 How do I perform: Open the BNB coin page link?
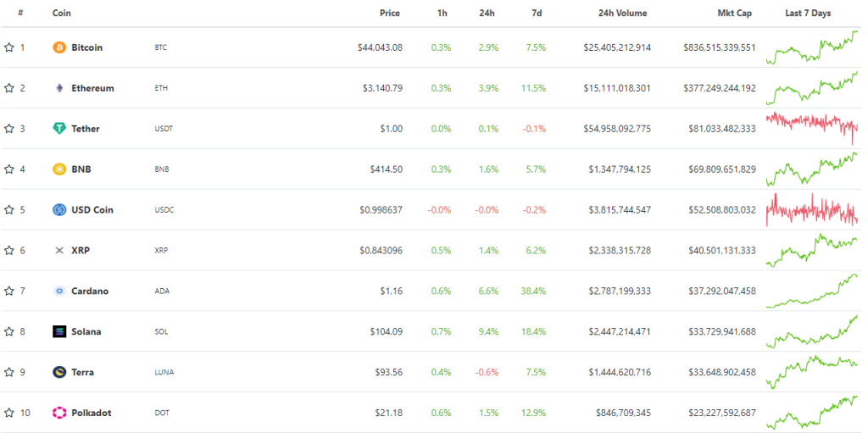pyautogui.click(x=81, y=169)
